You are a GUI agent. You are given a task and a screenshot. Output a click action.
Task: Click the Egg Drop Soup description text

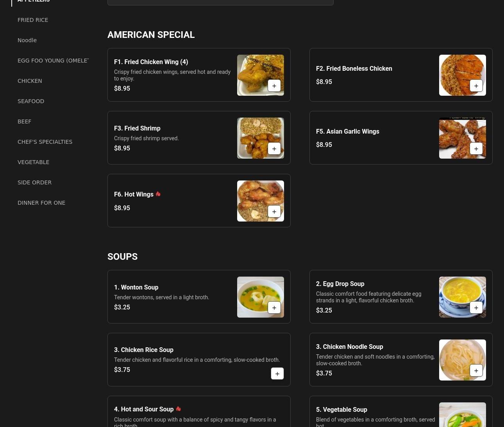[x=369, y=297]
